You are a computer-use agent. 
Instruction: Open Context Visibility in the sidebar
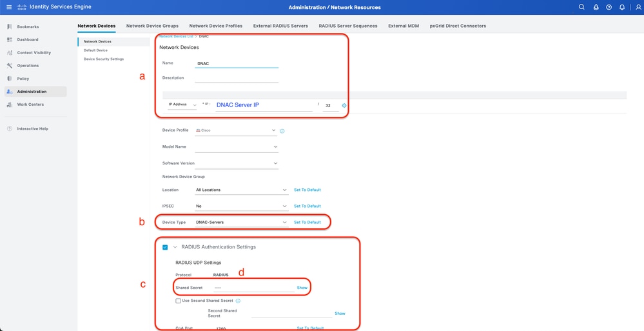point(35,53)
